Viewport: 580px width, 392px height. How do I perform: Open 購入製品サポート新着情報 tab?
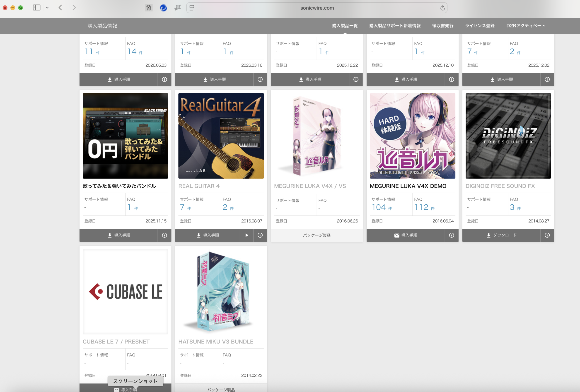pyautogui.click(x=395, y=26)
